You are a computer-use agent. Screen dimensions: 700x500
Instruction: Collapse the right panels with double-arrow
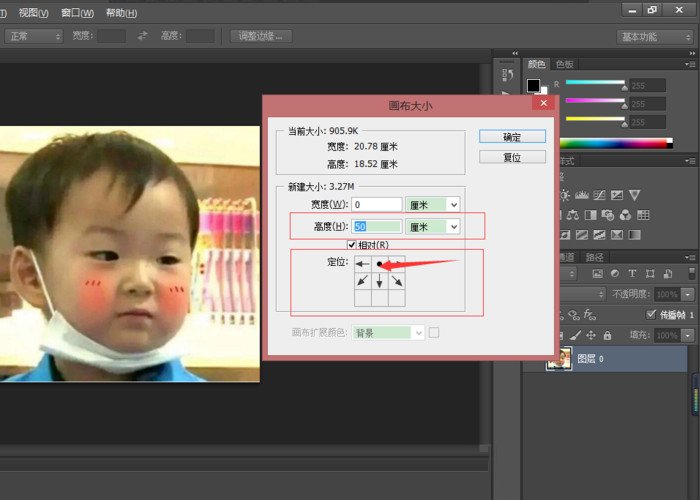[x=692, y=53]
